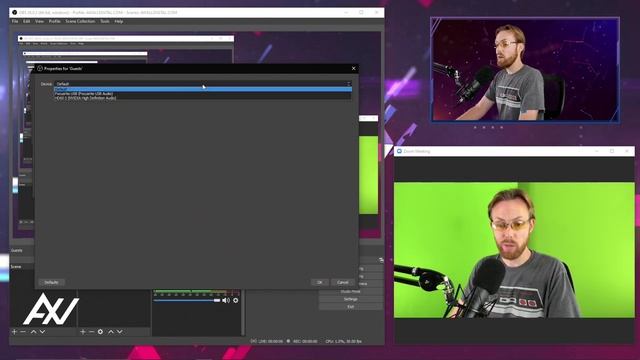Click the Zoom Meeting window icon
Viewport: 640px width, 360px height.
pyautogui.click(x=399, y=151)
